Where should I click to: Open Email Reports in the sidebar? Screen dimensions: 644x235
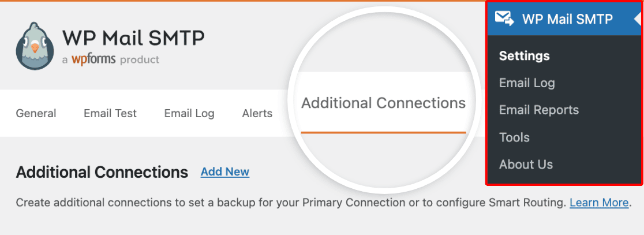click(539, 110)
